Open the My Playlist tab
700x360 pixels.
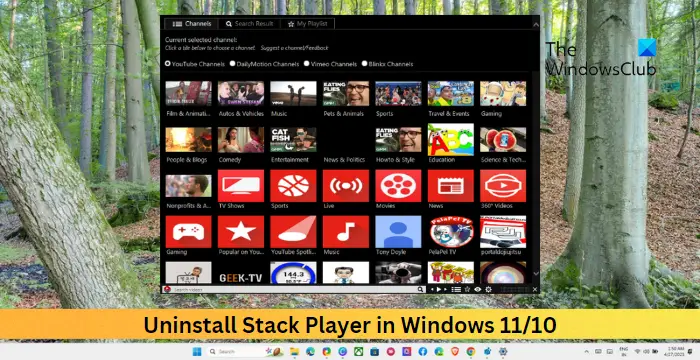[x=307, y=24]
